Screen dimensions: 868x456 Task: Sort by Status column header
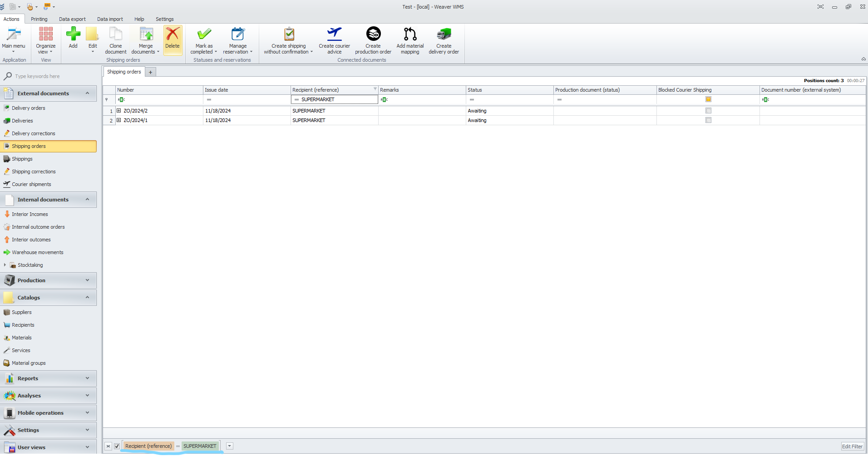(509, 90)
